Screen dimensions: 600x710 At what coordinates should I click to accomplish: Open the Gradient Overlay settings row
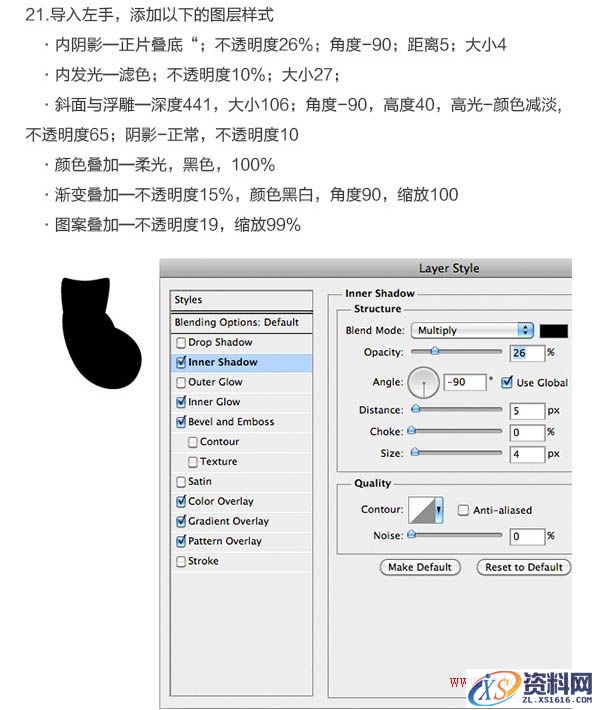point(241,522)
